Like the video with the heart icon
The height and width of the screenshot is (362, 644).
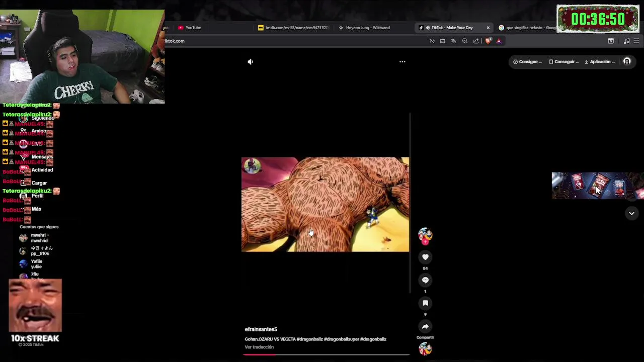point(425,257)
